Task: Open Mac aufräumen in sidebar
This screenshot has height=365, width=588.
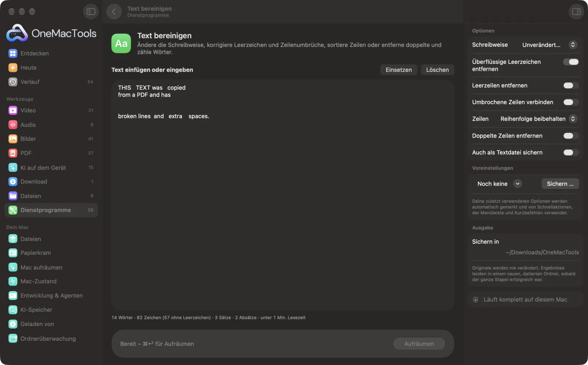Action: tap(51, 268)
